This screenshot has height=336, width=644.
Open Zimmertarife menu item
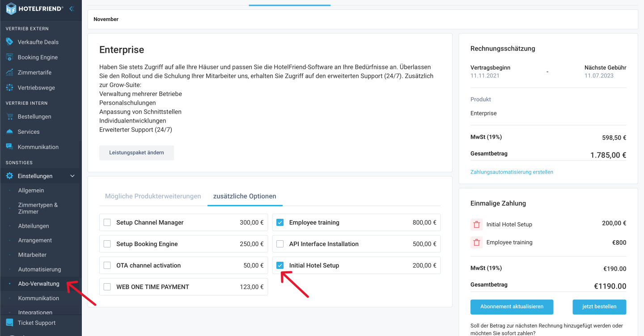[x=34, y=72]
